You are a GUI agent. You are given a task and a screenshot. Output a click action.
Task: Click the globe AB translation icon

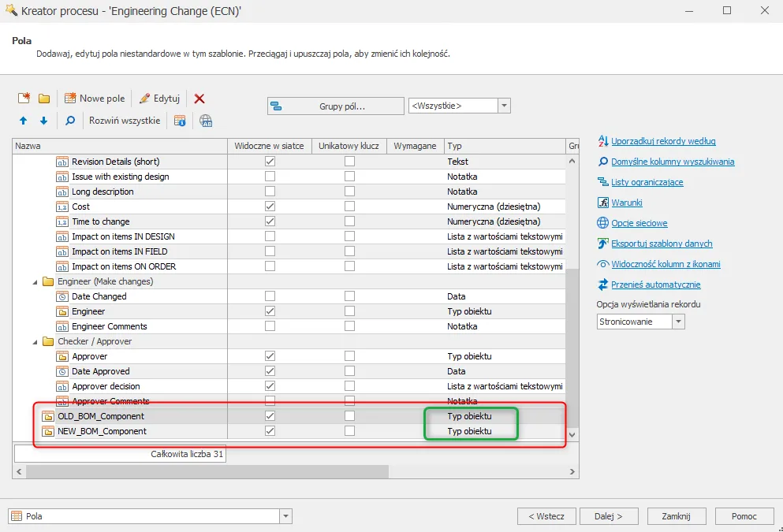tap(206, 121)
